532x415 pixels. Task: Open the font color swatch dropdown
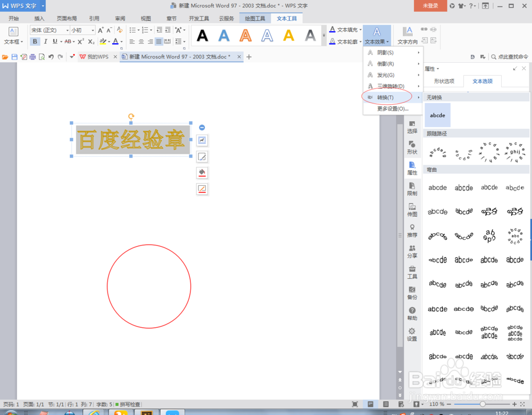(x=121, y=42)
